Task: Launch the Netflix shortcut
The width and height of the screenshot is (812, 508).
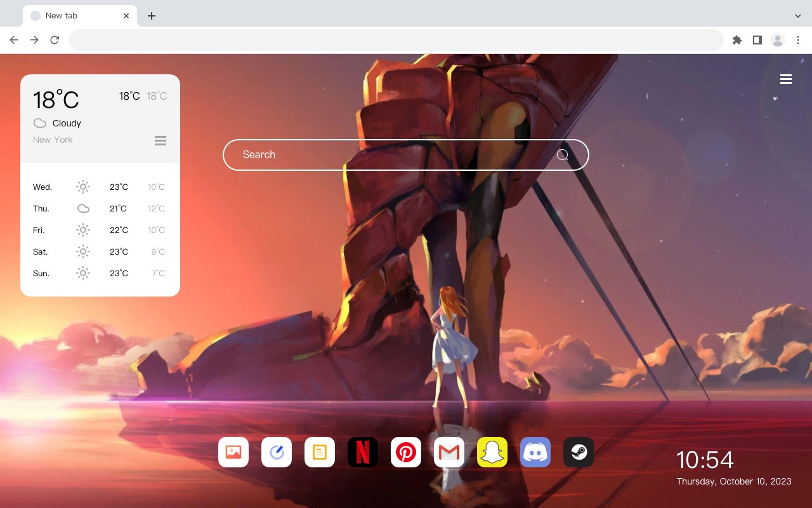Action: (363, 452)
